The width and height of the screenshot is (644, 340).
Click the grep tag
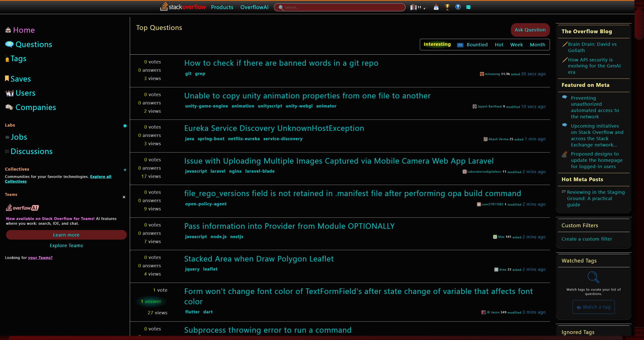(200, 73)
